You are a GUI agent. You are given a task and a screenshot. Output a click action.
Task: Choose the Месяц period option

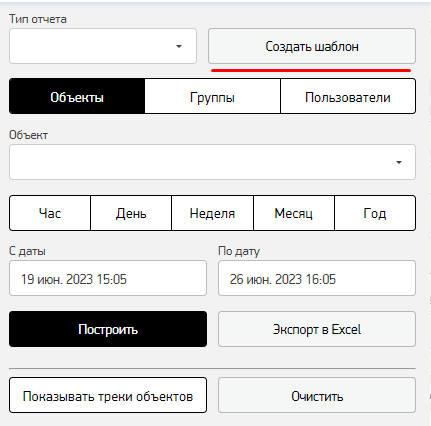point(294,213)
